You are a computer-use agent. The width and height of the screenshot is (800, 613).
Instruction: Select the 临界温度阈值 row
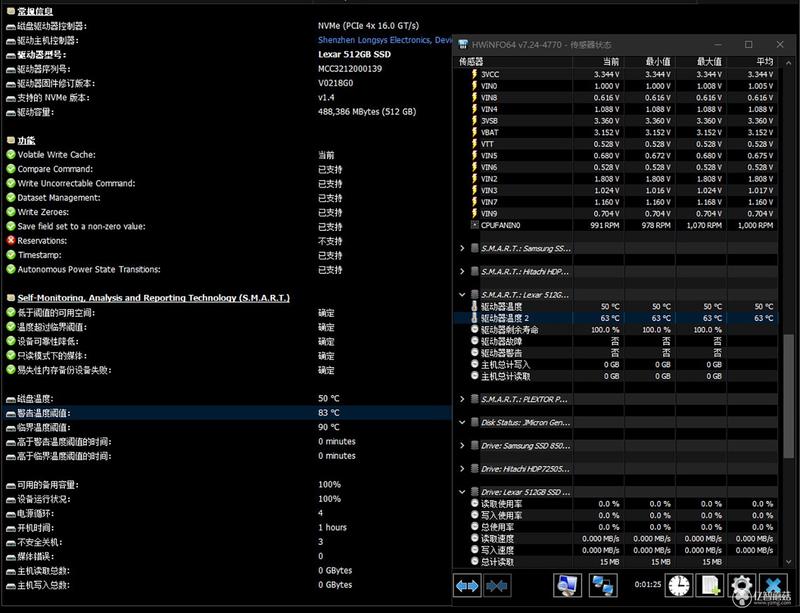(x=227, y=427)
